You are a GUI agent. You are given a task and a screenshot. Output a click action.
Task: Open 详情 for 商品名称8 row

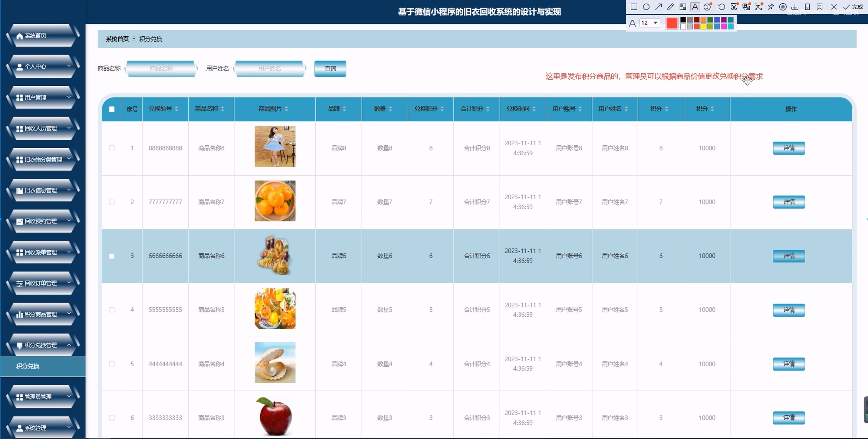(789, 148)
